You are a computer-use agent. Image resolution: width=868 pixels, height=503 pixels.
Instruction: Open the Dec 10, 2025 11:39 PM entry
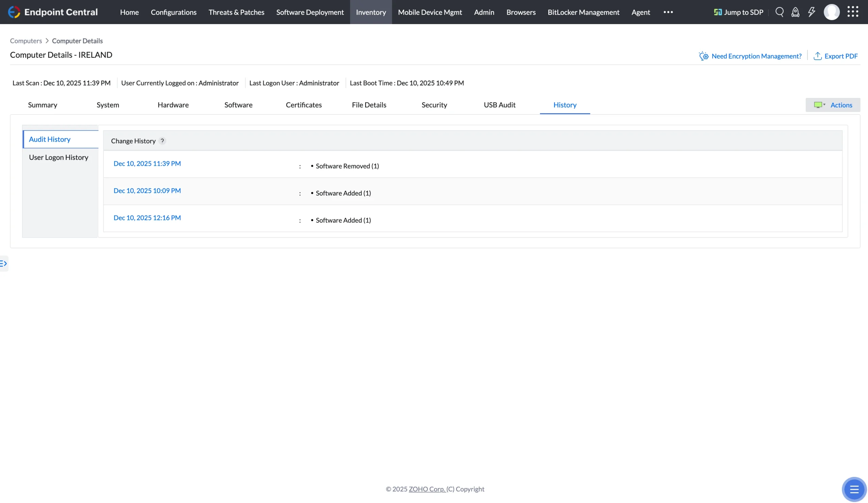point(147,163)
